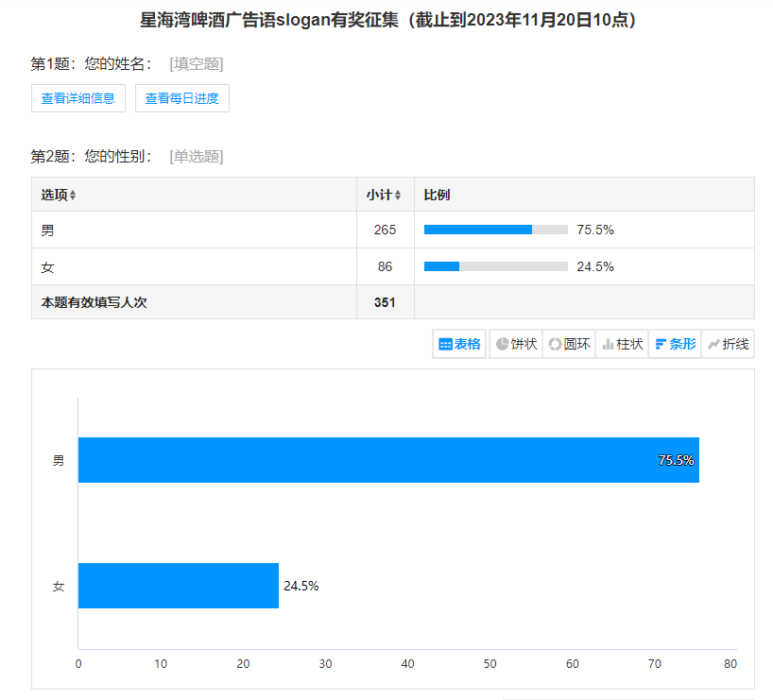Click the 86 count cell
773x700 pixels.
point(385,266)
